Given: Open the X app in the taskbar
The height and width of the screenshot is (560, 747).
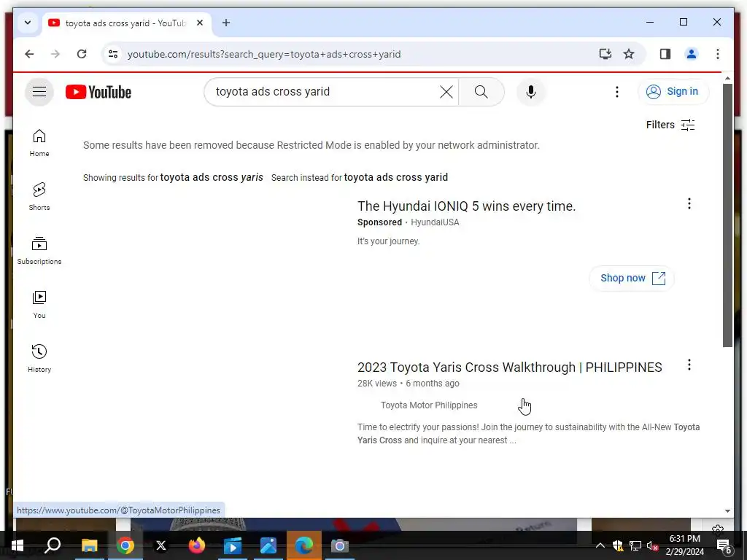Looking at the screenshot, I should (x=161, y=545).
